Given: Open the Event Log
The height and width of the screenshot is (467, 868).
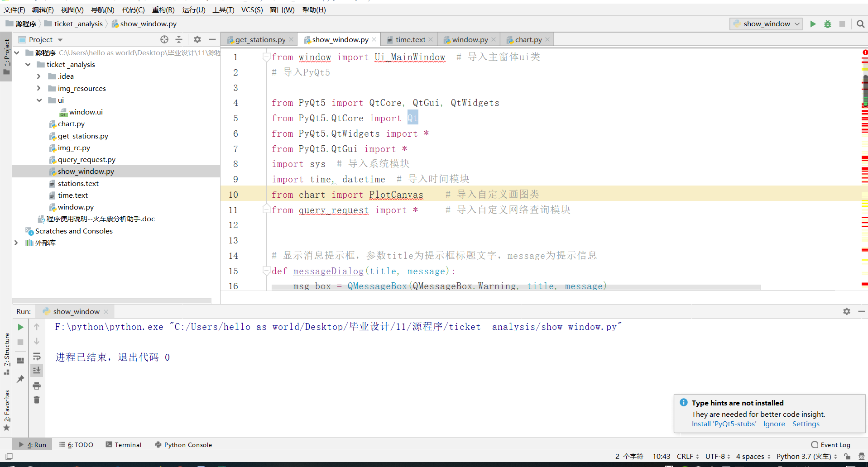Looking at the screenshot, I should coord(831,445).
